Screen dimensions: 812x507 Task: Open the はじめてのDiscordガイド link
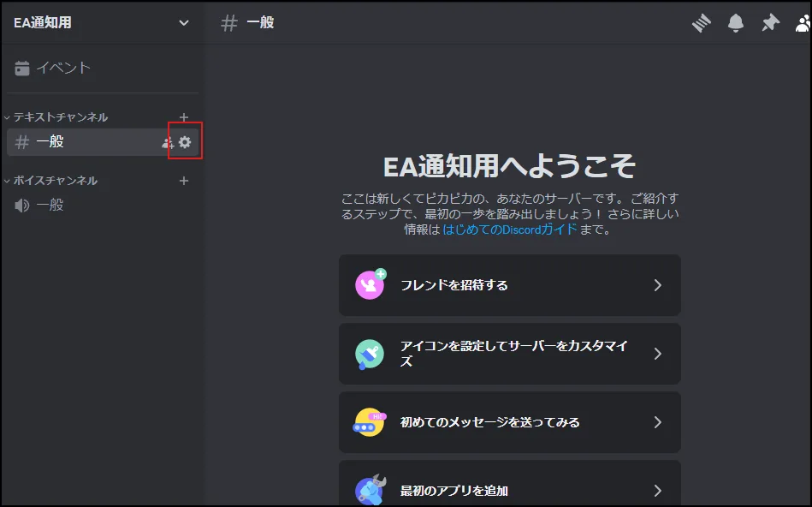[510, 230]
